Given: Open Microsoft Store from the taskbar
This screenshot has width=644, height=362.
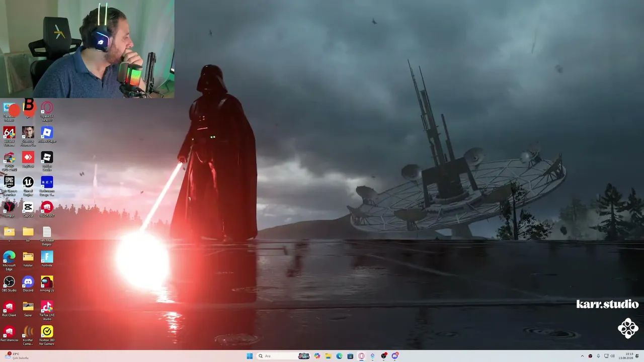Looking at the screenshot, I should (350, 356).
